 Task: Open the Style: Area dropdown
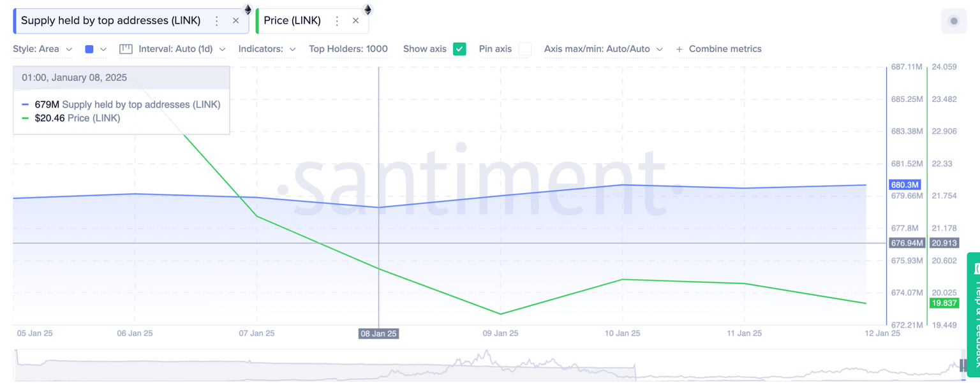click(43, 49)
